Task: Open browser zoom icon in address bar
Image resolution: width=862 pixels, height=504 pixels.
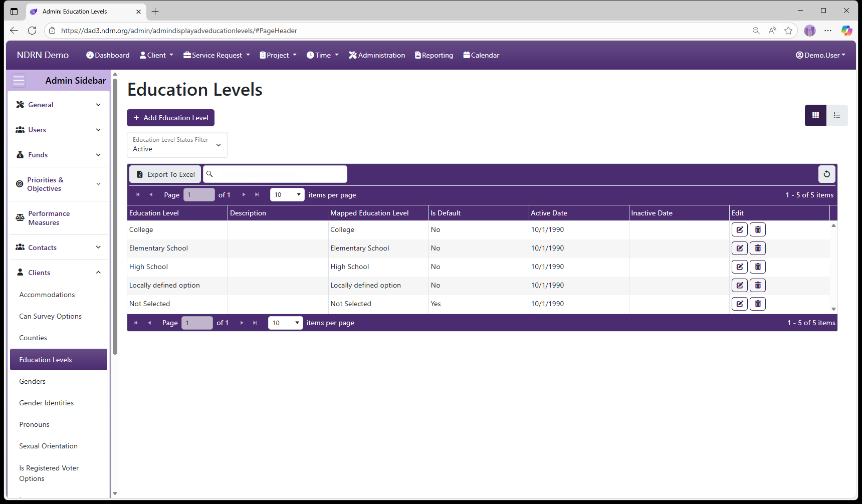Action: click(756, 31)
